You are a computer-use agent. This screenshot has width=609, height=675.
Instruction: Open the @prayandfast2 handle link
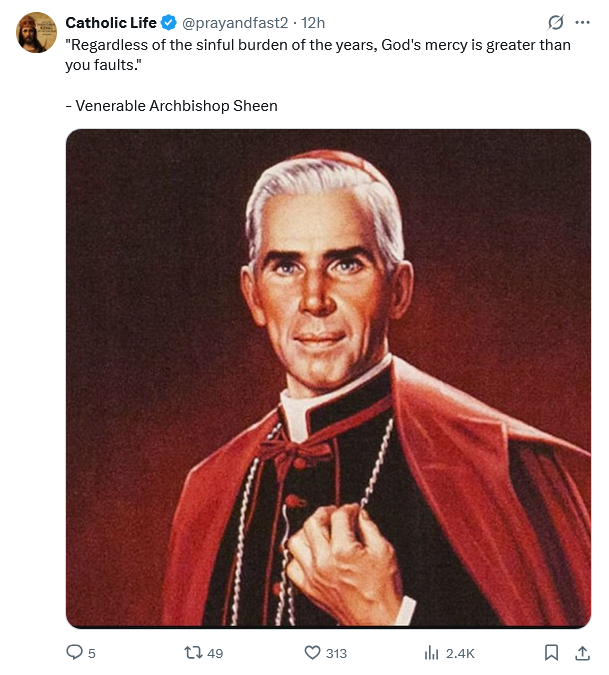tap(235, 22)
